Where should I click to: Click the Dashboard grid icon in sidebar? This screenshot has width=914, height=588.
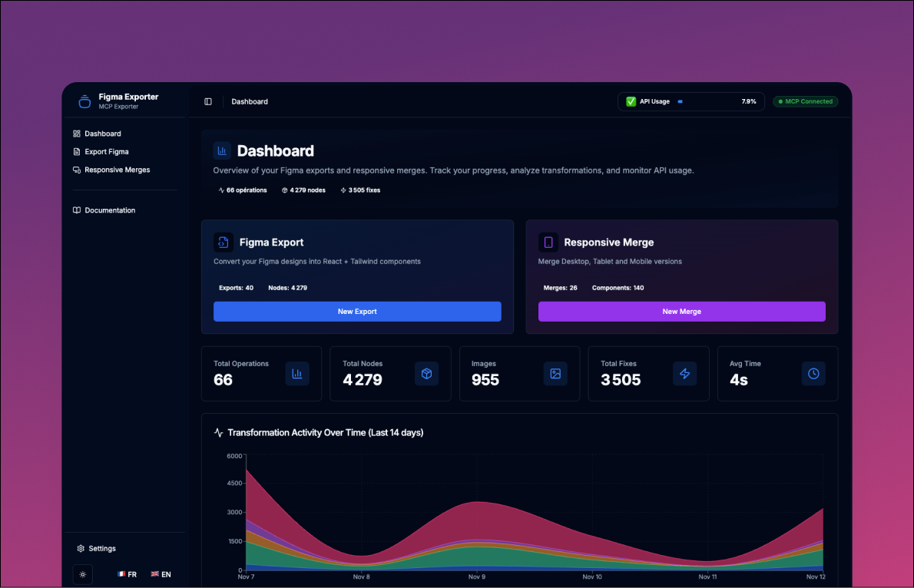[x=76, y=134]
